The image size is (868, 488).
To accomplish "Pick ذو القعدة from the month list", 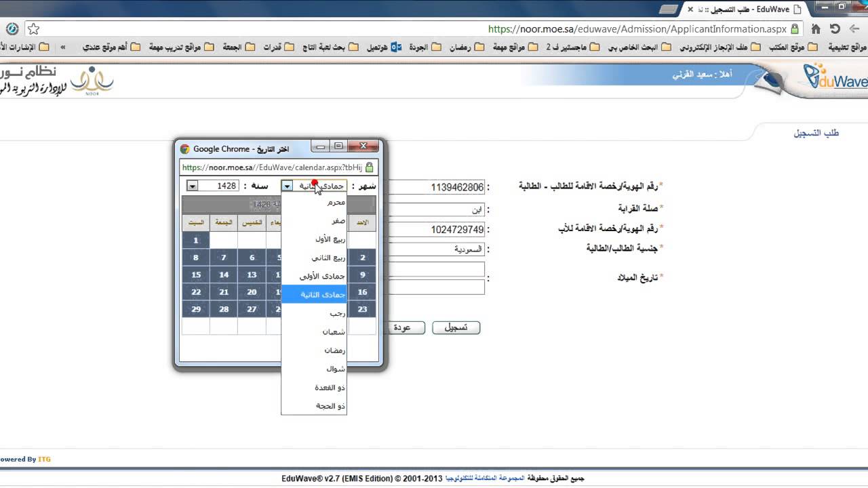I will coord(314,388).
